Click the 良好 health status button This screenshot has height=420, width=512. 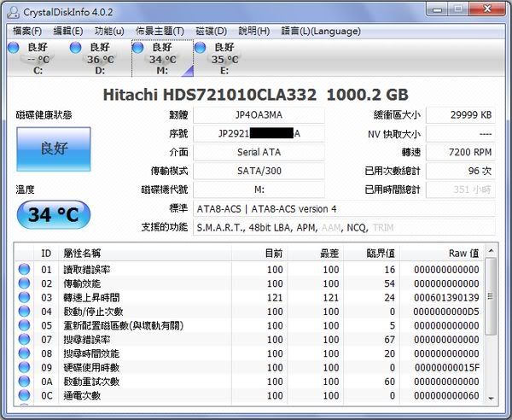[54, 149]
